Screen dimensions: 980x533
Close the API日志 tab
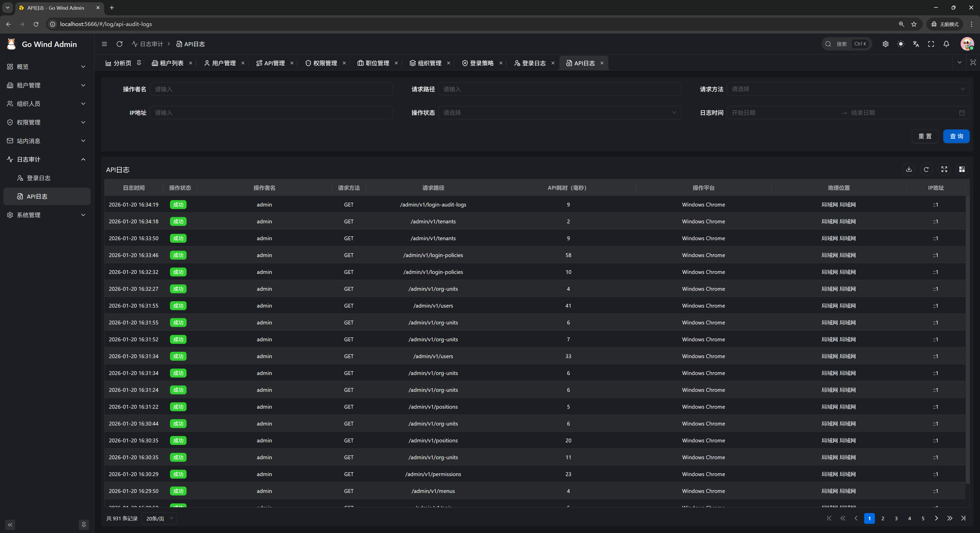(x=602, y=63)
